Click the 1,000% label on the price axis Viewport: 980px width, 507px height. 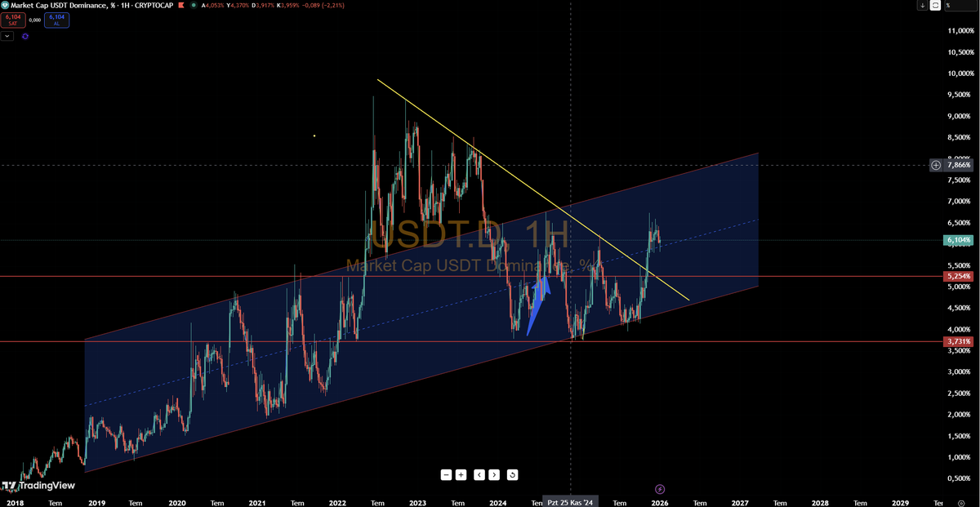[959, 457]
